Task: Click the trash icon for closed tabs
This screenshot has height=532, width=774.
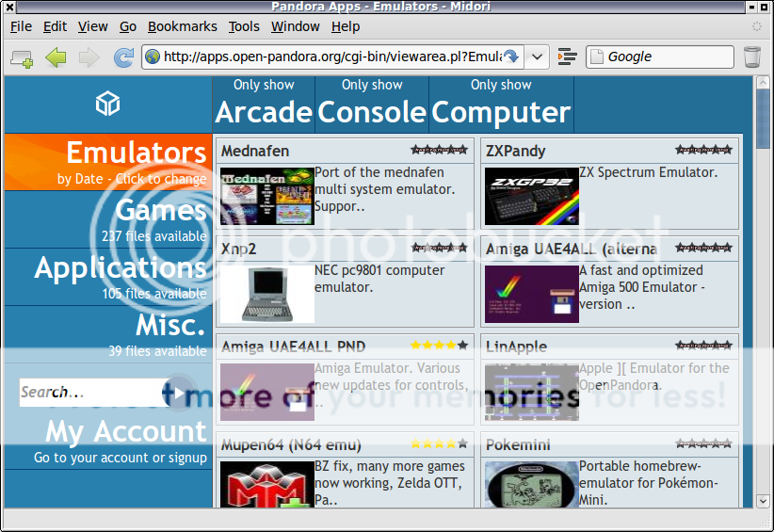Action: pos(751,57)
